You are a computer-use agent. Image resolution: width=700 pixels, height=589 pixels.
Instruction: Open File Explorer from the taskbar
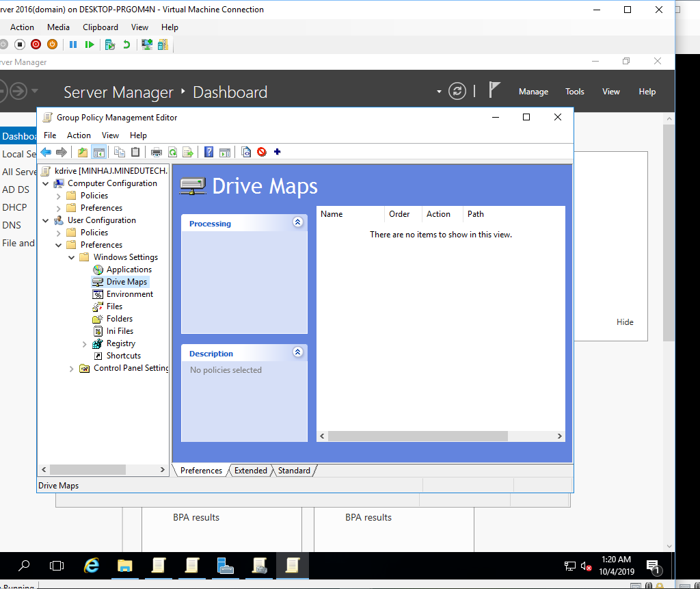125,566
